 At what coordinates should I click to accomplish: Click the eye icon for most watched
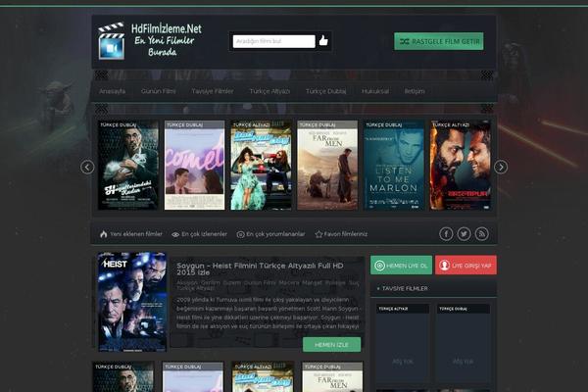(x=175, y=235)
